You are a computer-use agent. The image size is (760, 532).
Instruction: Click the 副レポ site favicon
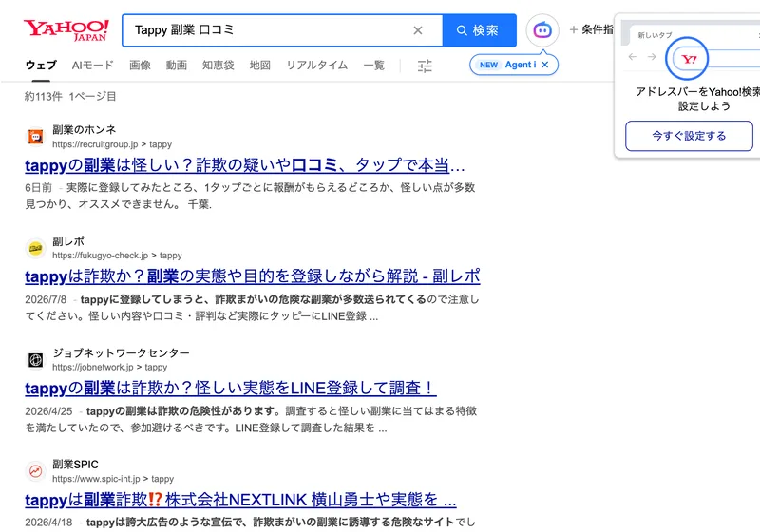[35, 248]
